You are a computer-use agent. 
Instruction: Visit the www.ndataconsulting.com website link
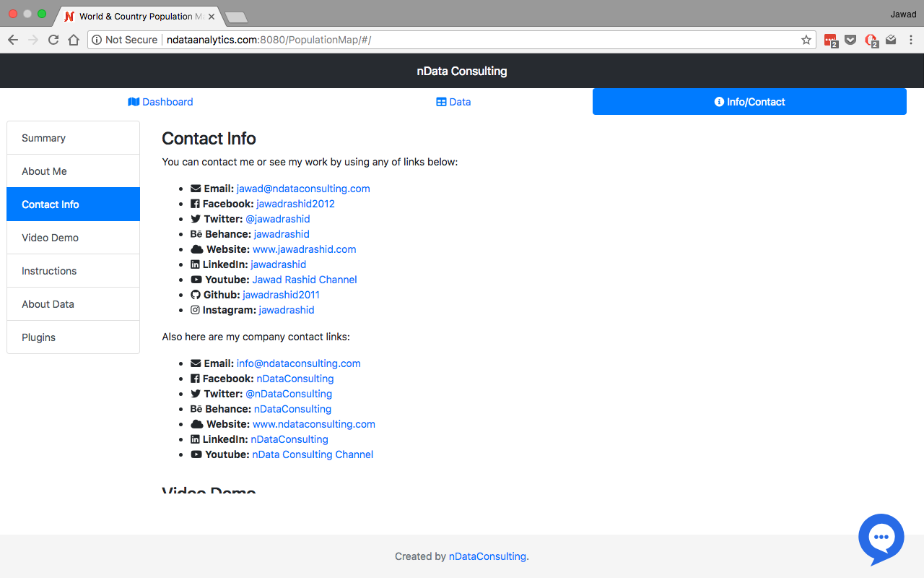click(314, 424)
